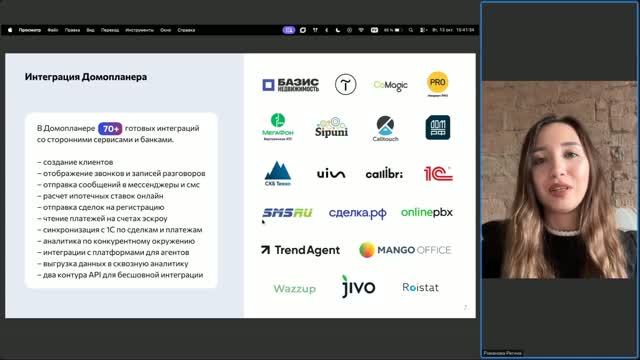Click the TrendAgent logo

(300, 250)
